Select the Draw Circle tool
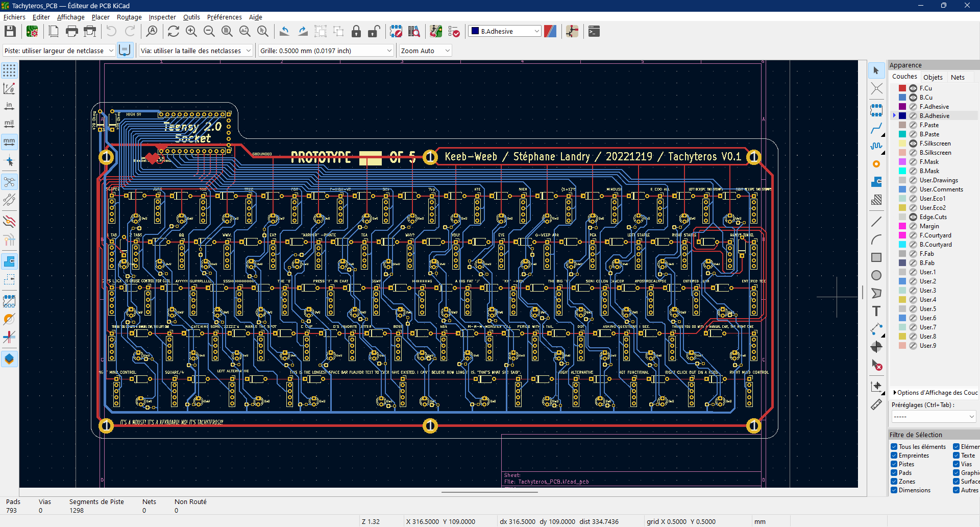 pos(876,275)
